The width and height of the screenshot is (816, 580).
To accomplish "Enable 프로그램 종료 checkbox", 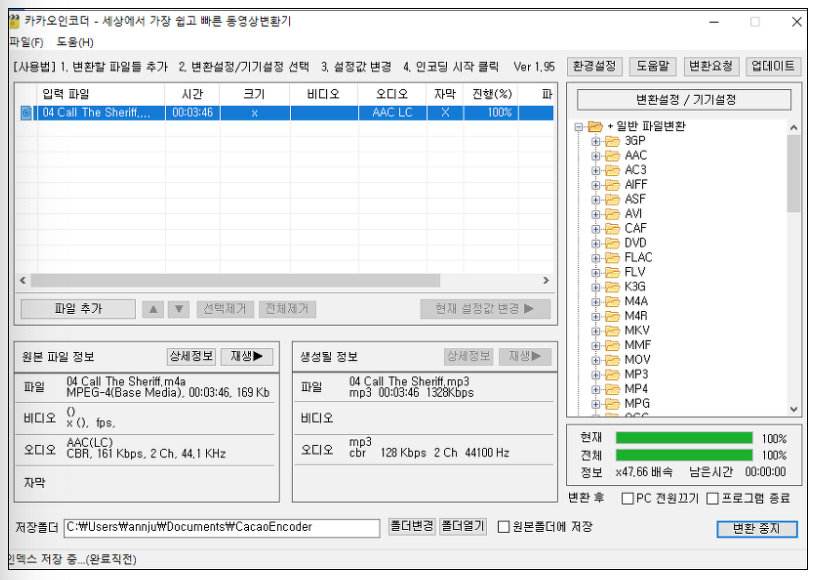I will click(712, 498).
